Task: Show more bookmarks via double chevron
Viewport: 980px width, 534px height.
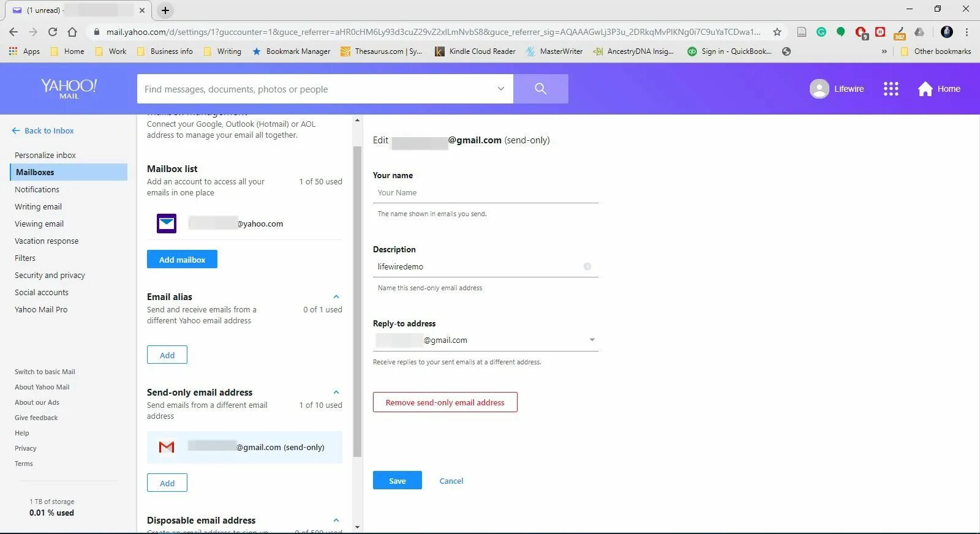Action: tap(884, 51)
